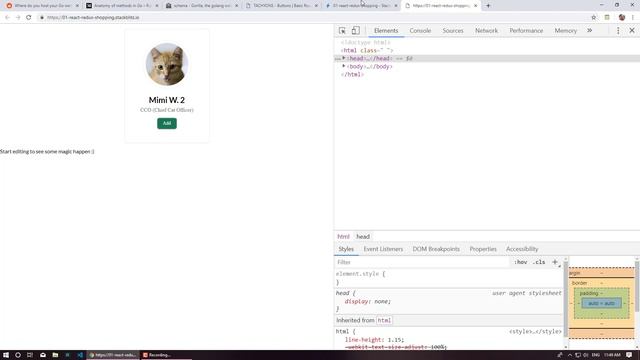
Task: Click the styles pane vertical scrollbar
Action: point(566,299)
